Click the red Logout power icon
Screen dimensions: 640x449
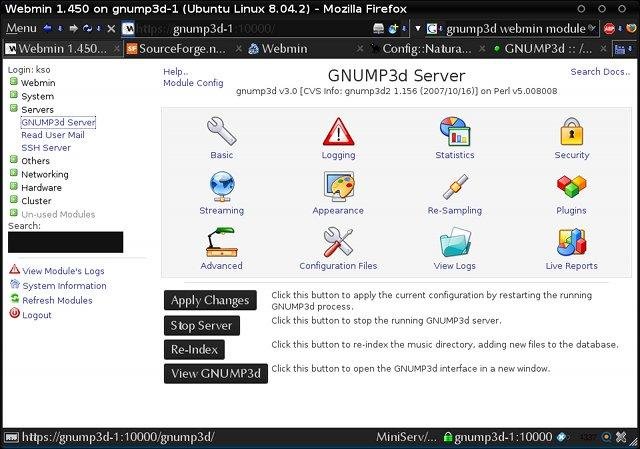pyautogui.click(x=15, y=313)
